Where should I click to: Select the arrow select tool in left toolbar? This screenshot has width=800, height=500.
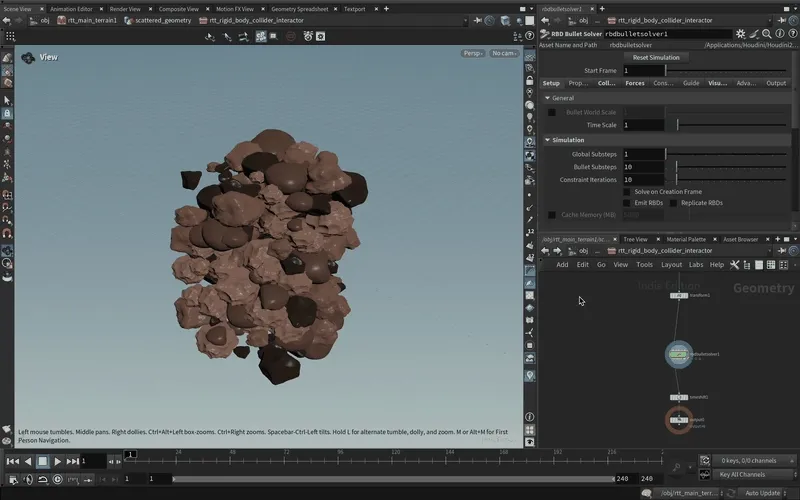point(7,101)
